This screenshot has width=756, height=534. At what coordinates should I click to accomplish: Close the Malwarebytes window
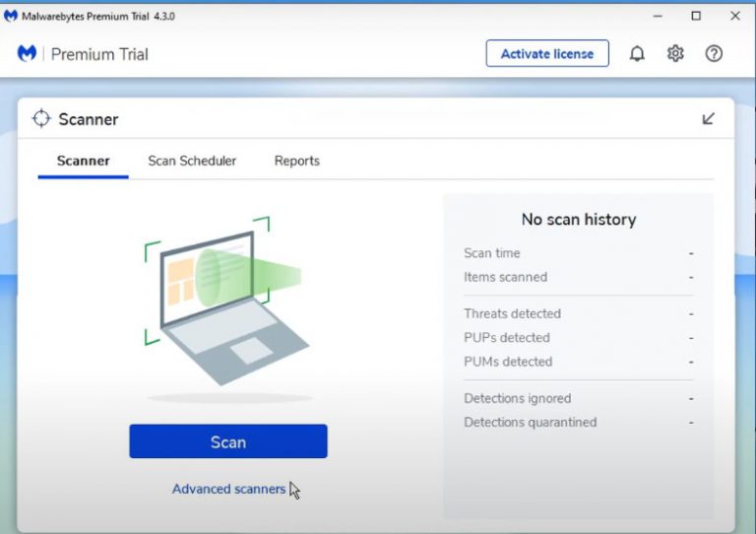735,16
